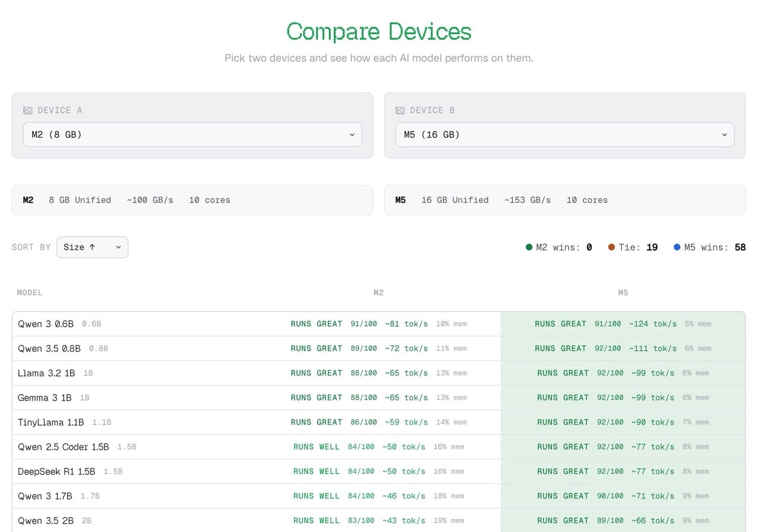
Task: Click the GPU icon beside Device B
Action: click(400, 110)
